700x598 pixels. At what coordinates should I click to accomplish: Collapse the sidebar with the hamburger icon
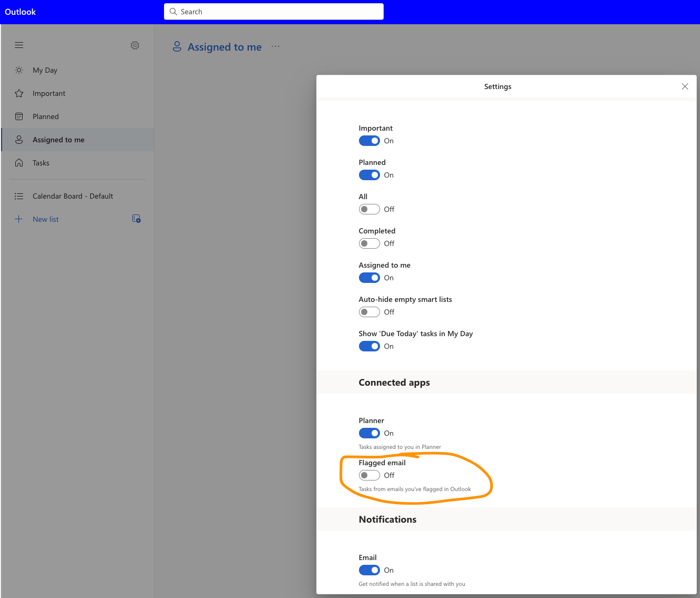[x=19, y=45]
